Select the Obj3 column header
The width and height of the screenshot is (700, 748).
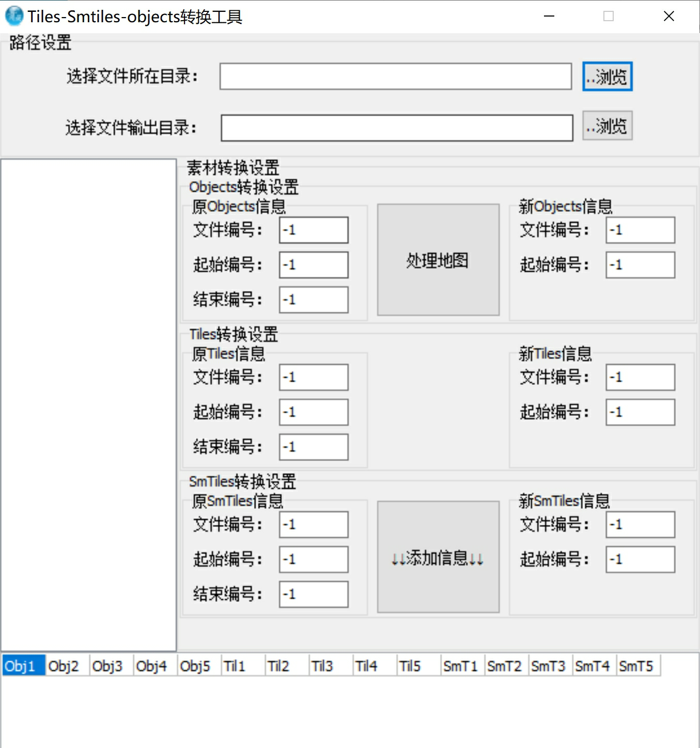[112, 665]
